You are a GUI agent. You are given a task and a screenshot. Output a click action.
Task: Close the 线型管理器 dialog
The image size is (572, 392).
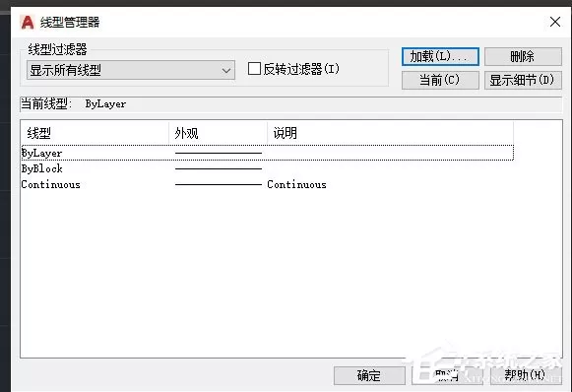(555, 22)
